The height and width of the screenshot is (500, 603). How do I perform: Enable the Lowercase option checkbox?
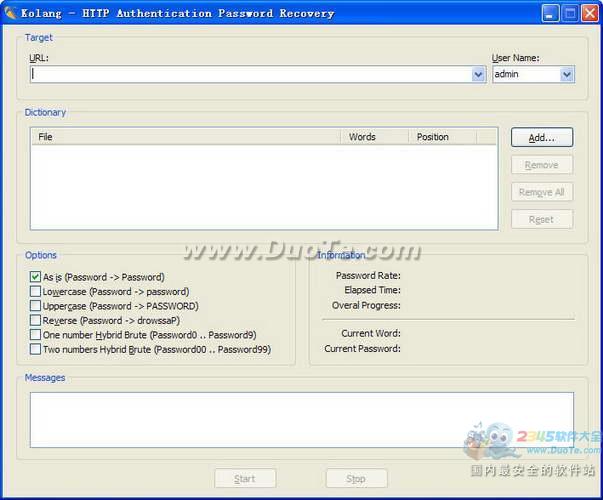(35, 291)
